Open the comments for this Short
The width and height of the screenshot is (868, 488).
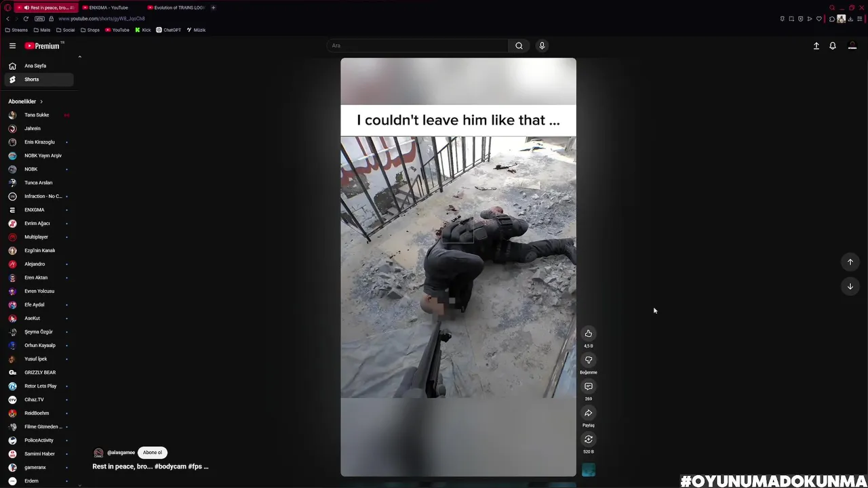[589, 386]
